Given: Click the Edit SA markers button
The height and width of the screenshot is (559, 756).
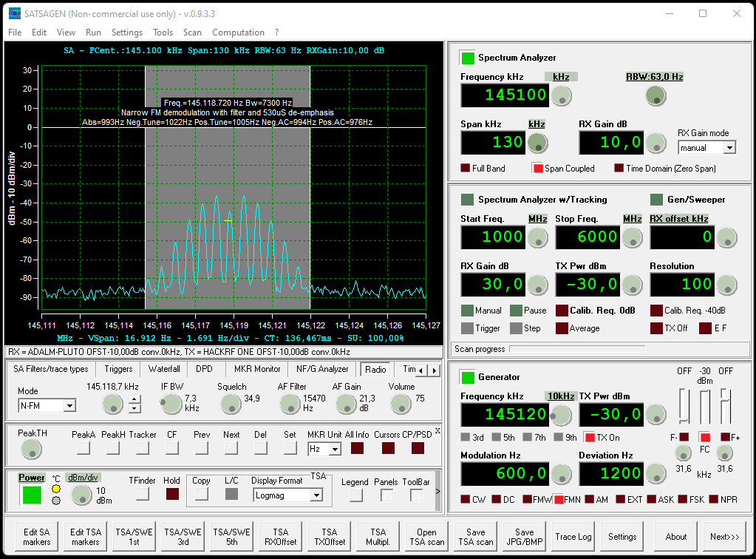Looking at the screenshot, I should [37, 537].
